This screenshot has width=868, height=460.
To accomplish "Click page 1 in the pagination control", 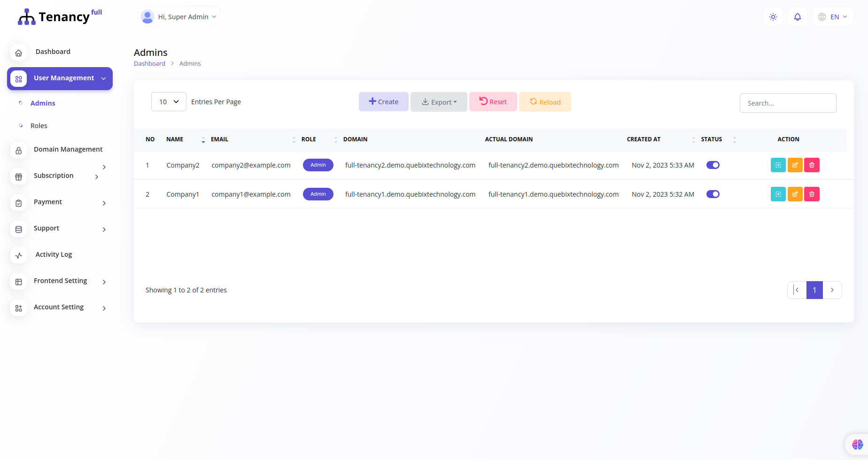I will tap(814, 290).
